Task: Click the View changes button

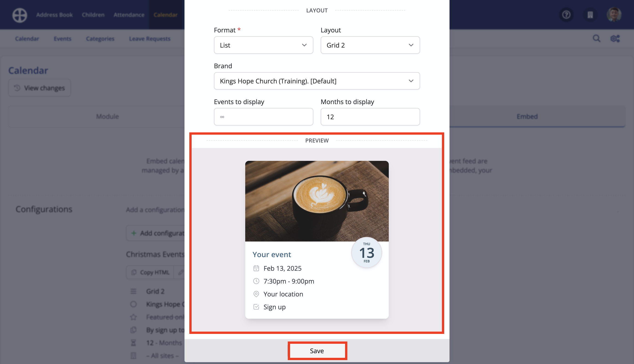Action: coord(40,88)
